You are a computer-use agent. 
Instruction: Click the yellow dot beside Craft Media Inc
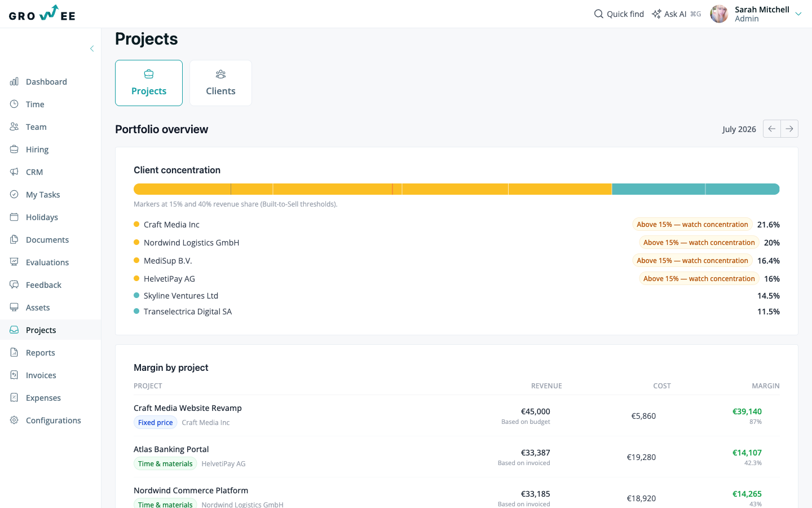136,224
